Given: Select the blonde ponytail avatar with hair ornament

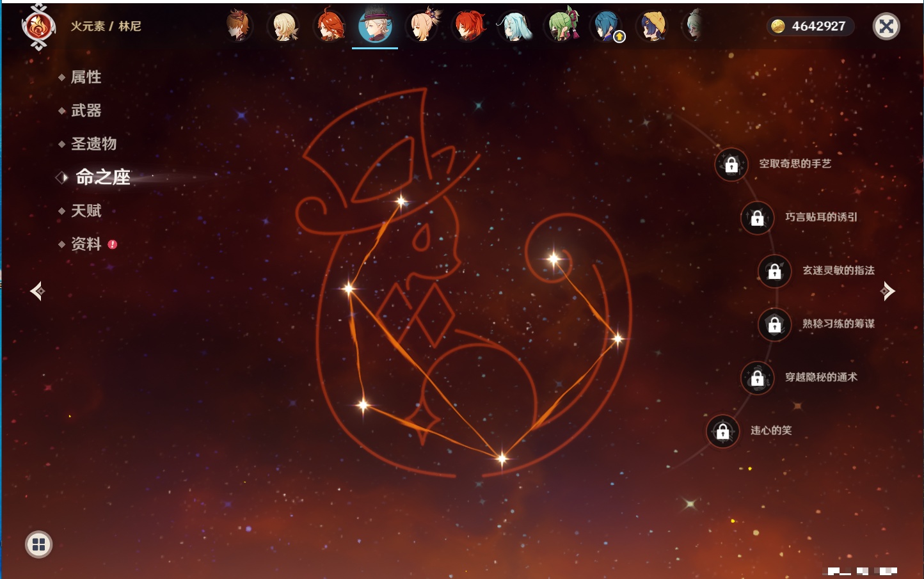Looking at the screenshot, I should click(x=422, y=26).
